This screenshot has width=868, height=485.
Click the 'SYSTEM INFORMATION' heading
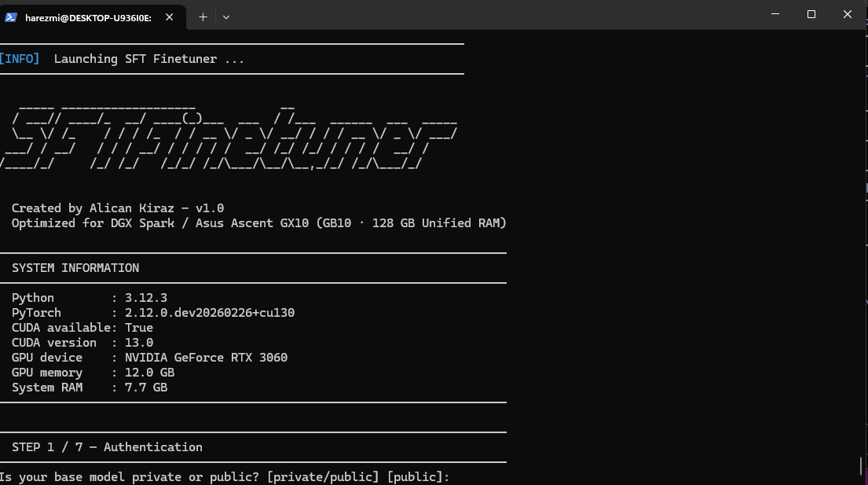click(x=75, y=268)
